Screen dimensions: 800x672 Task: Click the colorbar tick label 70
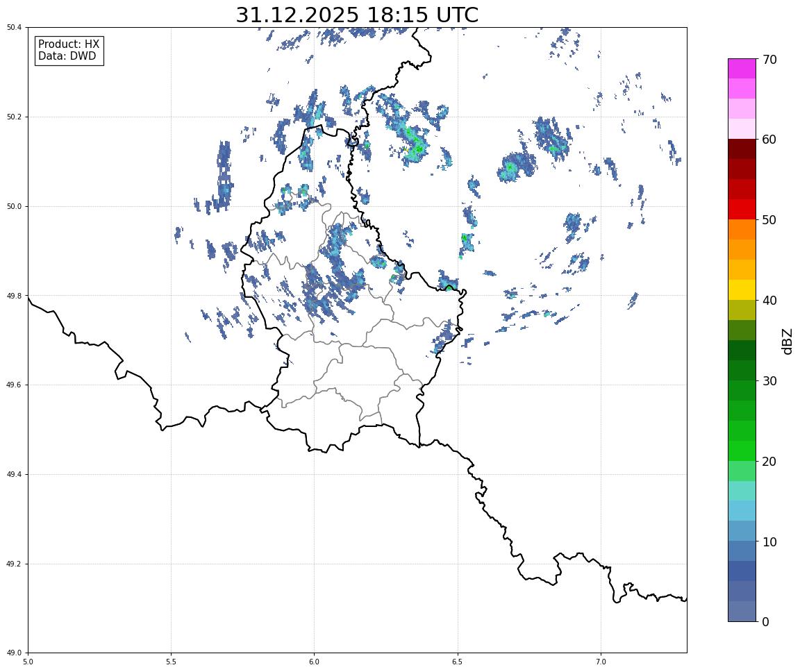tap(769, 60)
